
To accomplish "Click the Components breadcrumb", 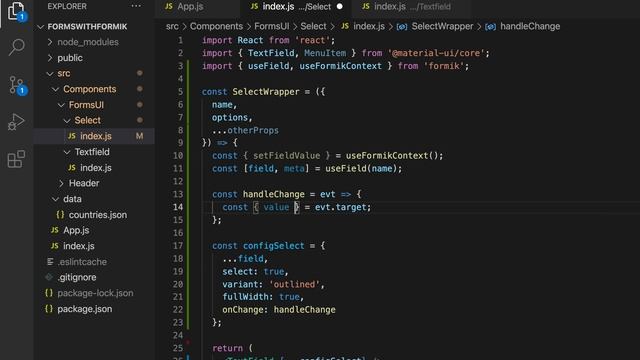I will pos(216,27).
